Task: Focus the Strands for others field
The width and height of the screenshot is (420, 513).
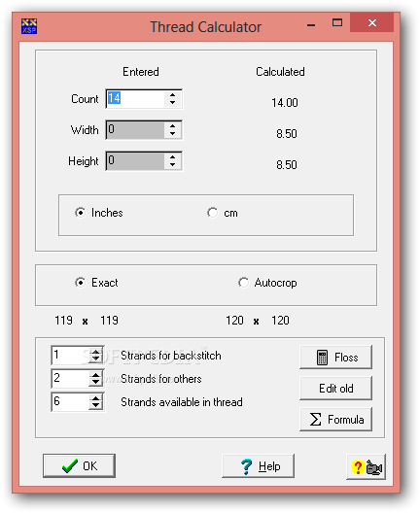Action: (x=70, y=379)
